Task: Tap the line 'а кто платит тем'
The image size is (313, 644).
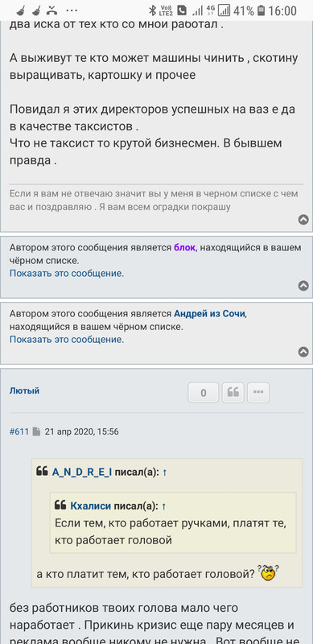Action: 146,574
